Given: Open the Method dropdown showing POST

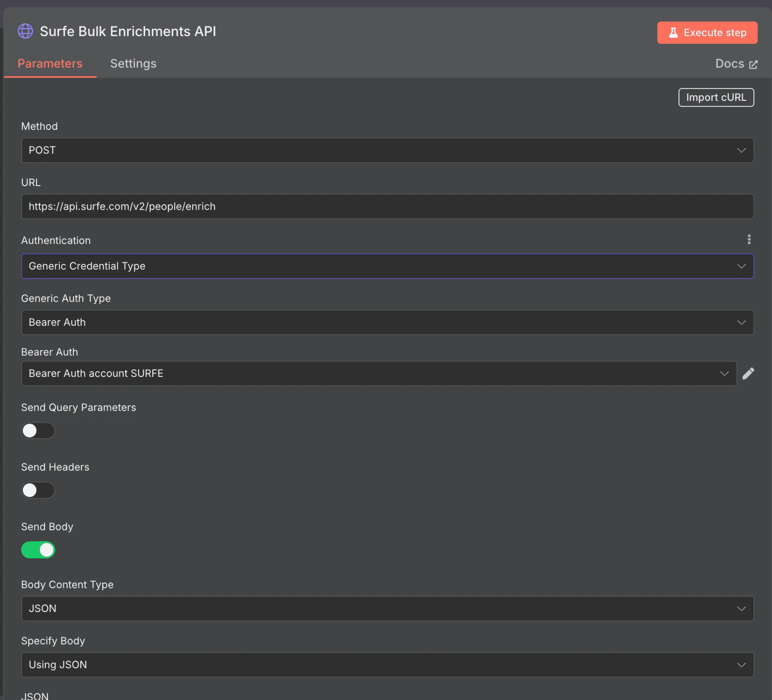Looking at the screenshot, I should 387,150.
